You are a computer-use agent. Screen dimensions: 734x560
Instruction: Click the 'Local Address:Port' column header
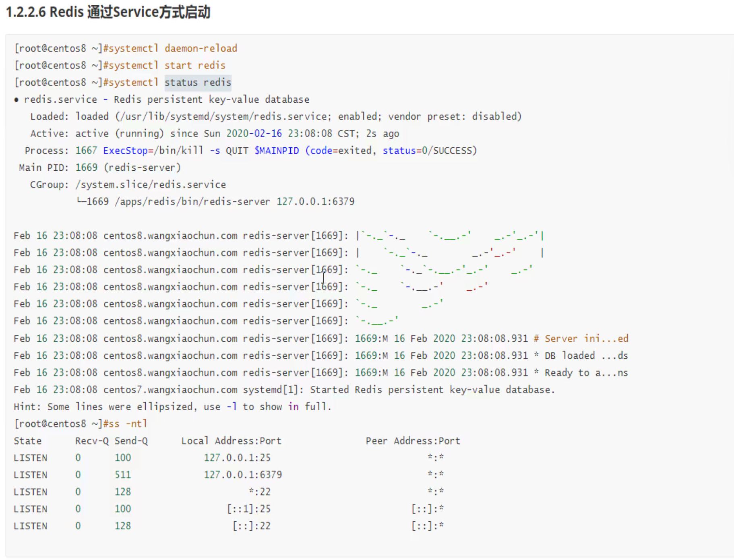coord(231,441)
